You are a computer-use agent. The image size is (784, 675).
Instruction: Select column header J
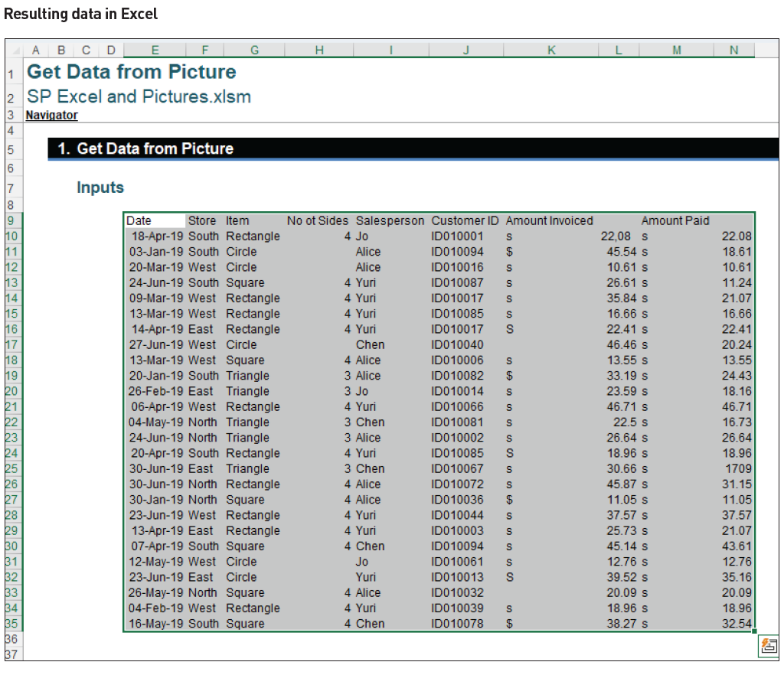pos(465,50)
